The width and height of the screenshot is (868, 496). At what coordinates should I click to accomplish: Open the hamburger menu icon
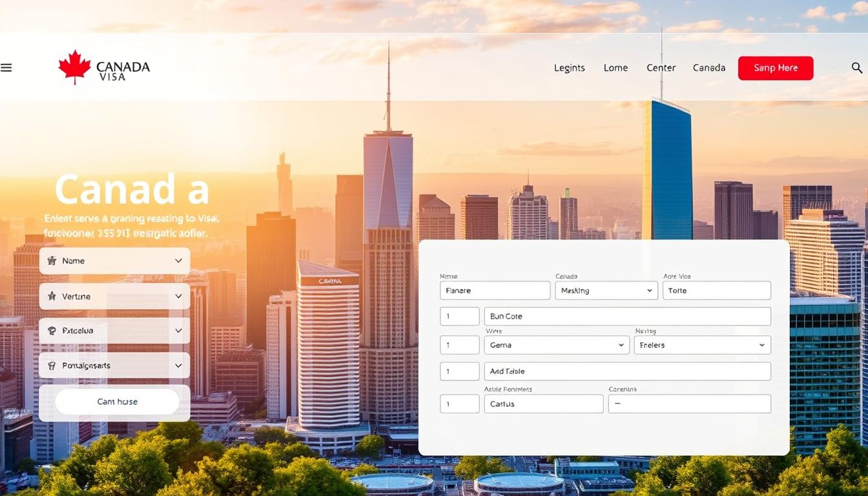pos(6,68)
